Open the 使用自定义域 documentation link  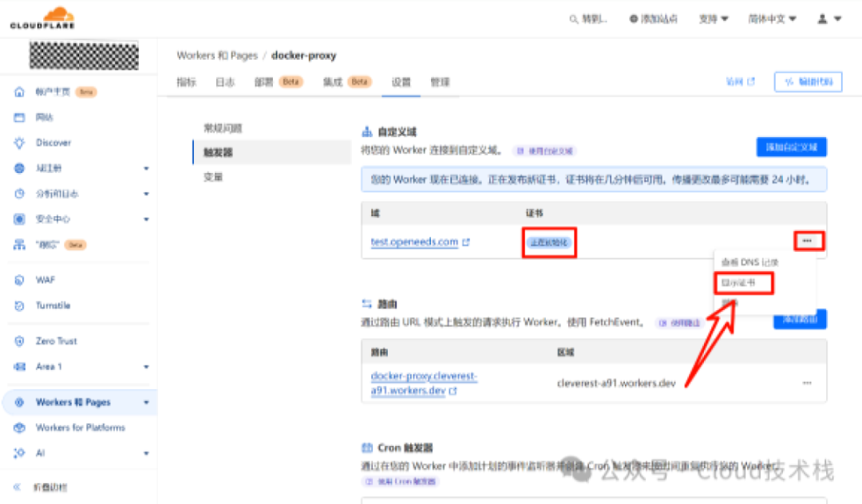[545, 151]
